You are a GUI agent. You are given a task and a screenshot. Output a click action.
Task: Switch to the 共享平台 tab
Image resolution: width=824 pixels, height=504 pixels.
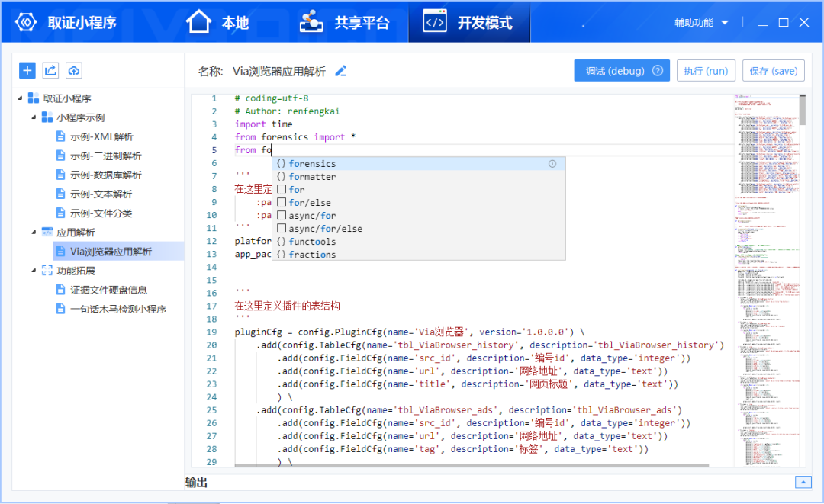[x=345, y=22]
